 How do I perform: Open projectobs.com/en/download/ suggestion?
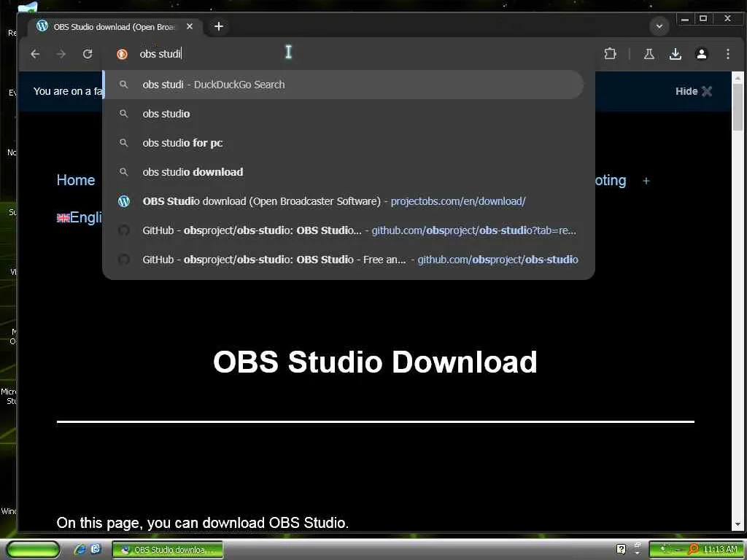coord(343,201)
